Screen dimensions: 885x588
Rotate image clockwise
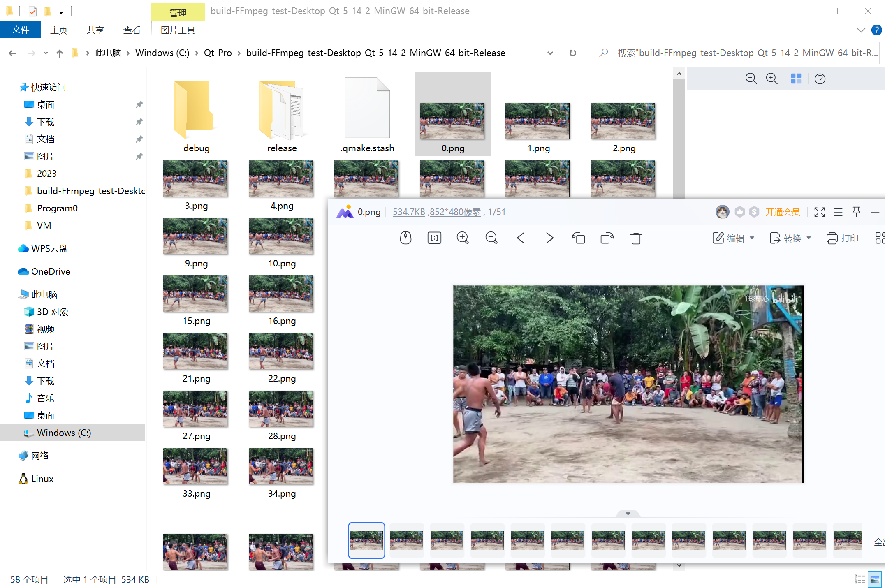point(607,238)
